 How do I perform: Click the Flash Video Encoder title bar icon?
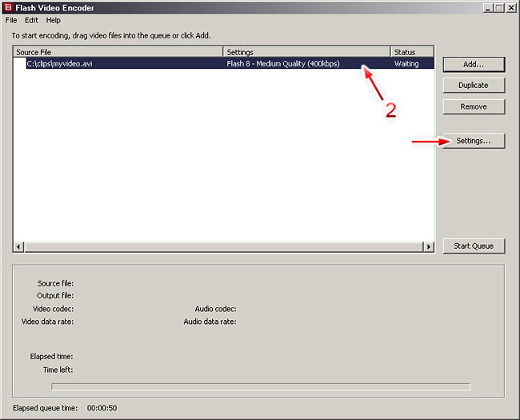tap(8, 7)
